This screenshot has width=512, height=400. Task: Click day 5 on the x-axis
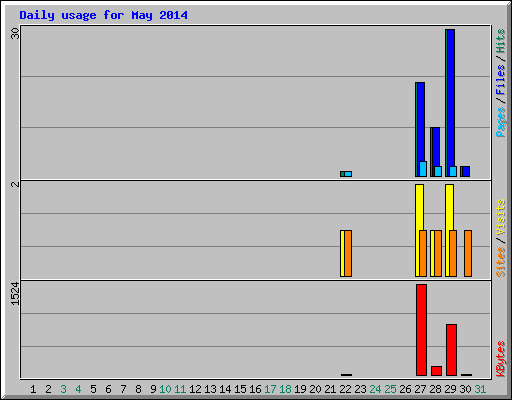tap(93, 389)
